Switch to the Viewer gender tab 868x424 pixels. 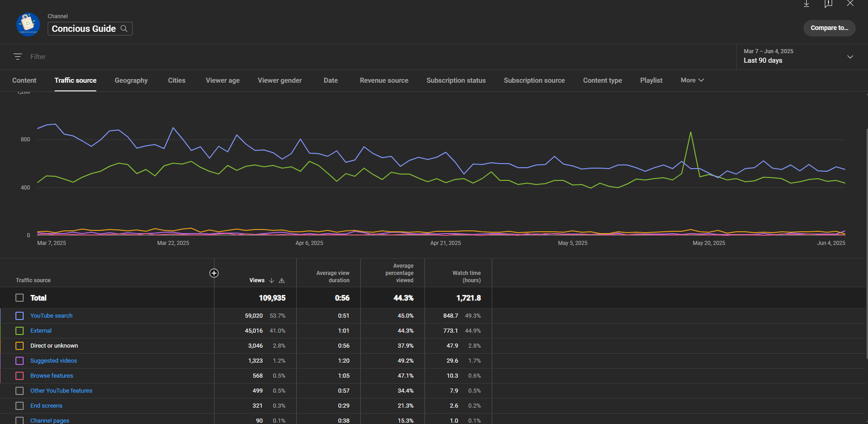(x=280, y=80)
